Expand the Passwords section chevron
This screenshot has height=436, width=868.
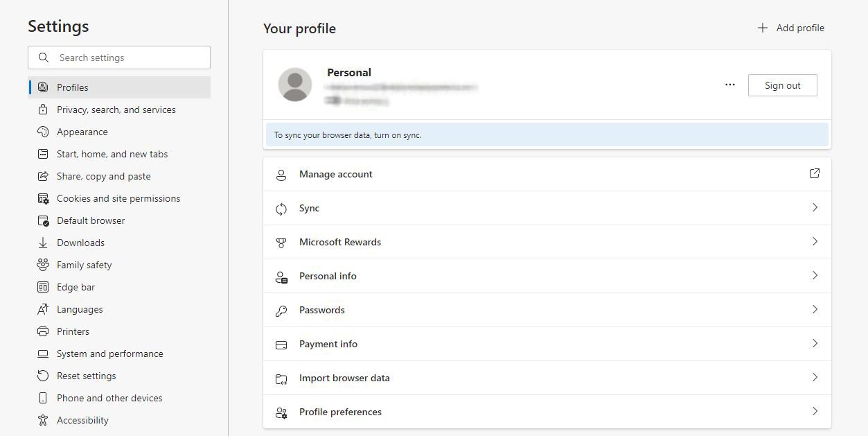[x=815, y=310]
